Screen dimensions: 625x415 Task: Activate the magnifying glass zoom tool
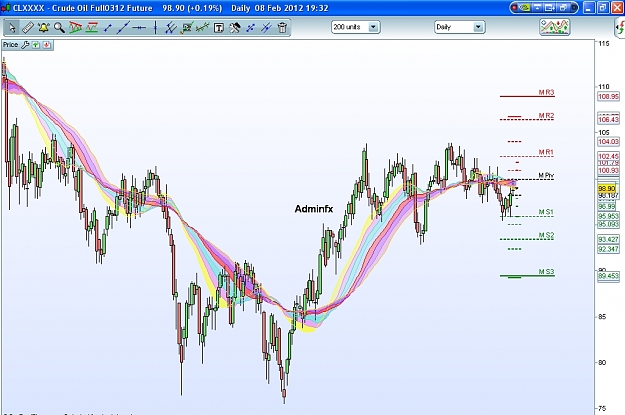59,28
